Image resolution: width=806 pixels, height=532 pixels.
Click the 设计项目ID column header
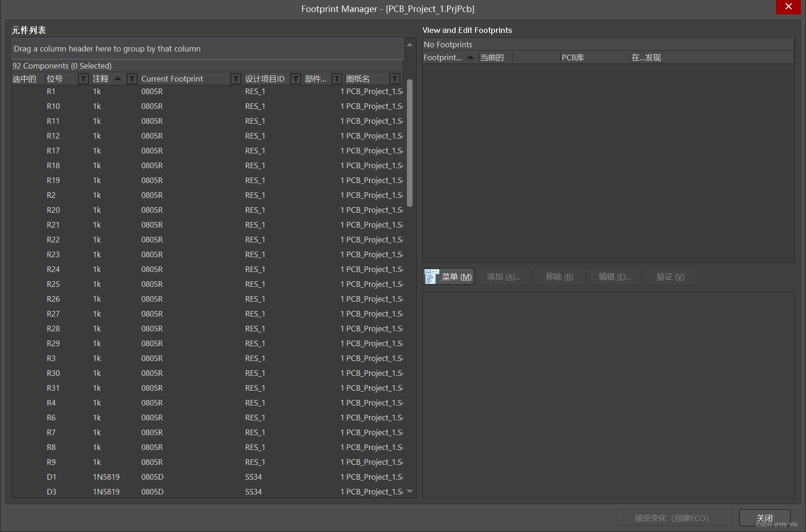[x=265, y=79]
